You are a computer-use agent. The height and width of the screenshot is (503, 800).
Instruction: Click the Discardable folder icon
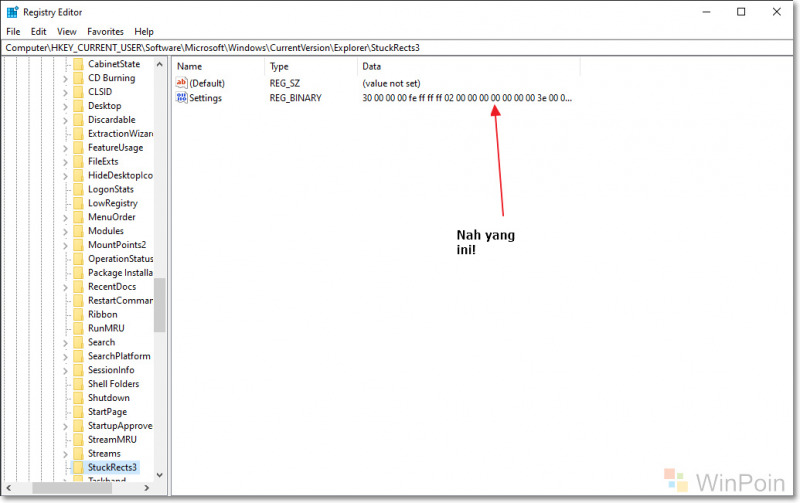(78, 120)
